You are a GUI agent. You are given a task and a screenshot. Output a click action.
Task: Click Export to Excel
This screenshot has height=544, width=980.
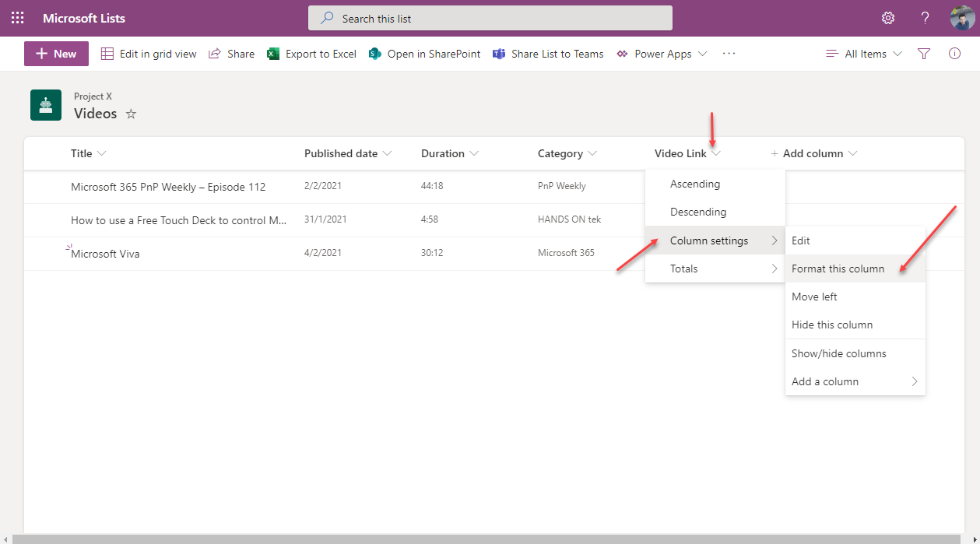click(311, 54)
